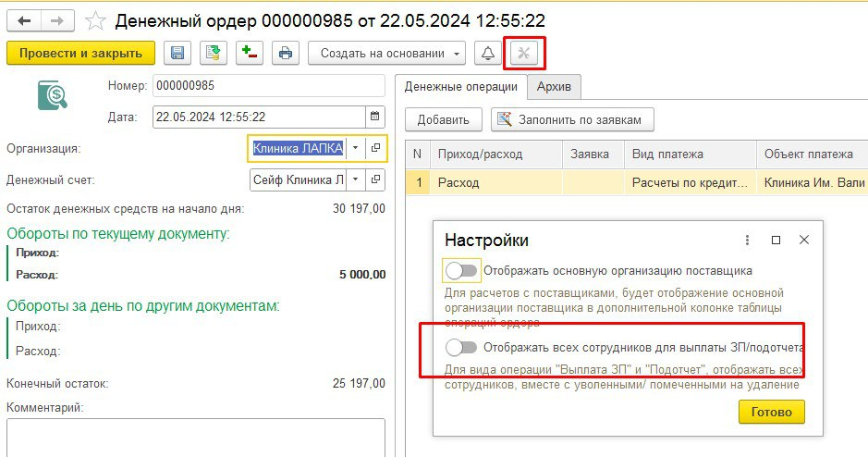Viewport: 868px width, 457px height.
Task: Click the post document icon
Action: (x=214, y=53)
